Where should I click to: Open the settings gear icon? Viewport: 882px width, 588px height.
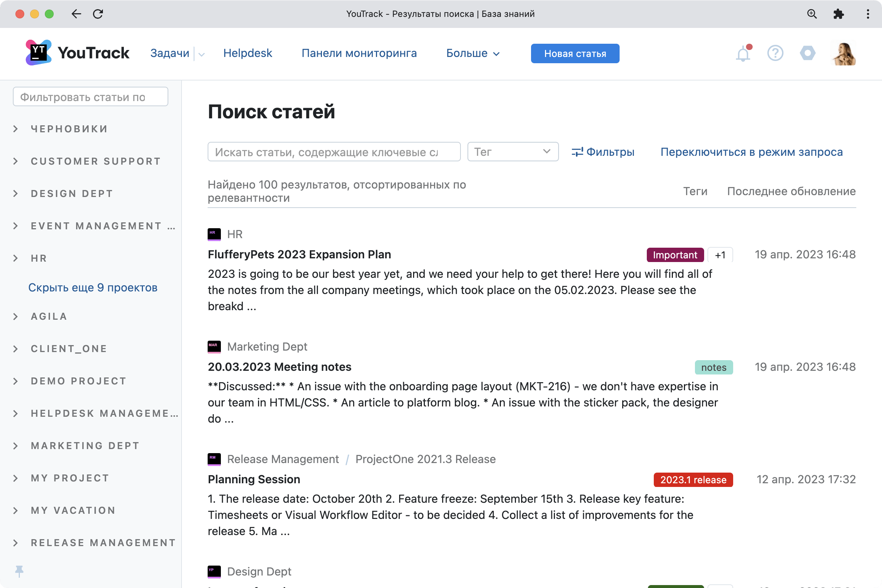coord(808,53)
